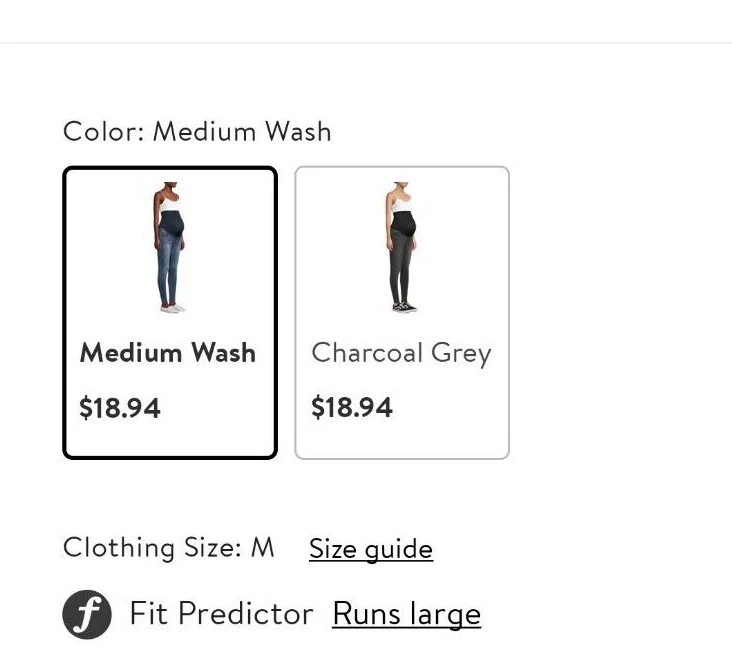The image size is (732, 658).
Task: Click the white sneakers on Medium Wash model
Action: (x=172, y=309)
